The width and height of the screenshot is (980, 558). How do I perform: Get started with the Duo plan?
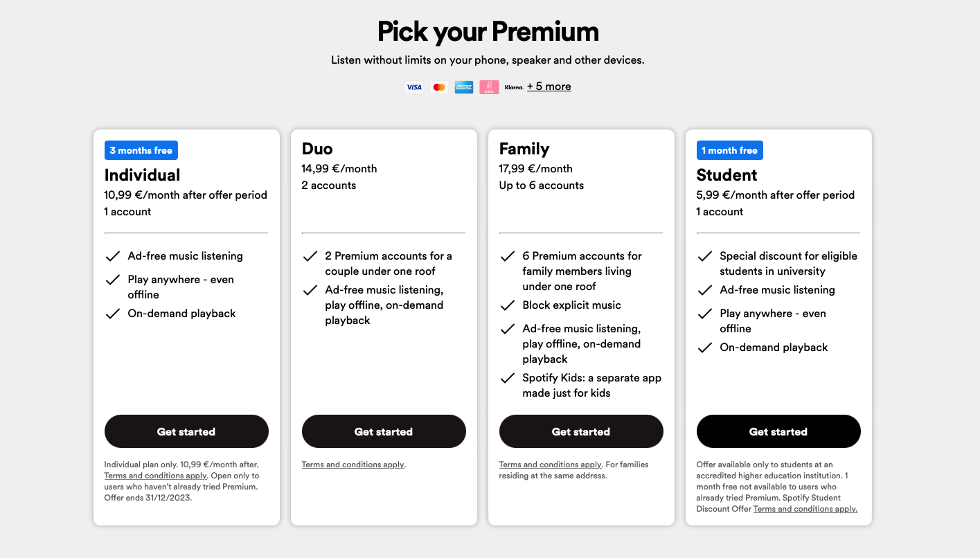click(384, 431)
